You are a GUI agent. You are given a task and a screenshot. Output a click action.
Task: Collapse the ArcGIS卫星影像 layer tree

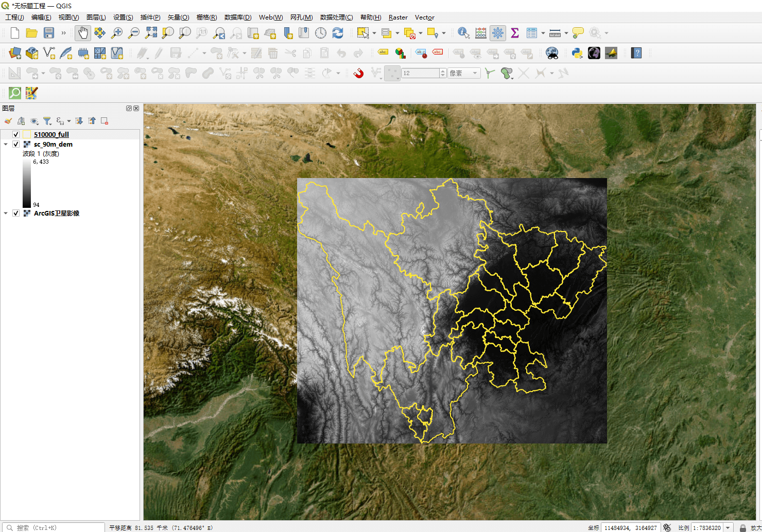tap(6, 213)
